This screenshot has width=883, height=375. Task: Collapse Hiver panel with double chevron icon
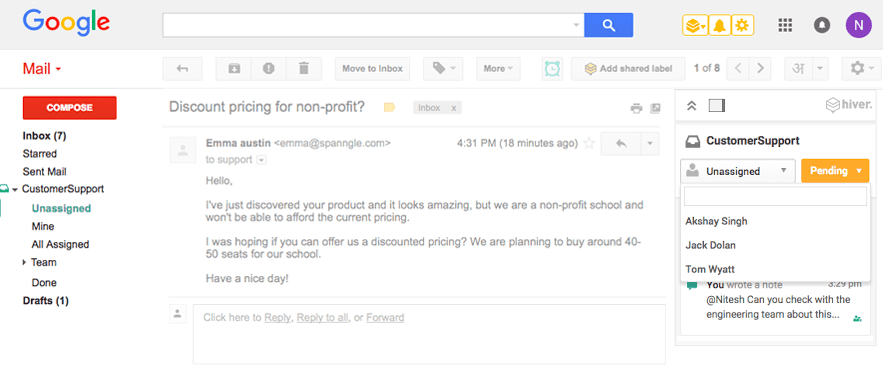693,105
